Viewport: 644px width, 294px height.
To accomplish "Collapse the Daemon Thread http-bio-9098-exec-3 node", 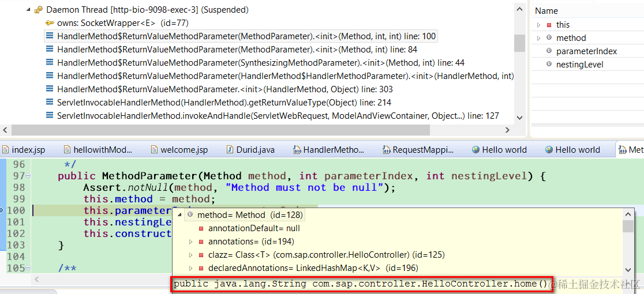I will pyautogui.click(x=28, y=9).
